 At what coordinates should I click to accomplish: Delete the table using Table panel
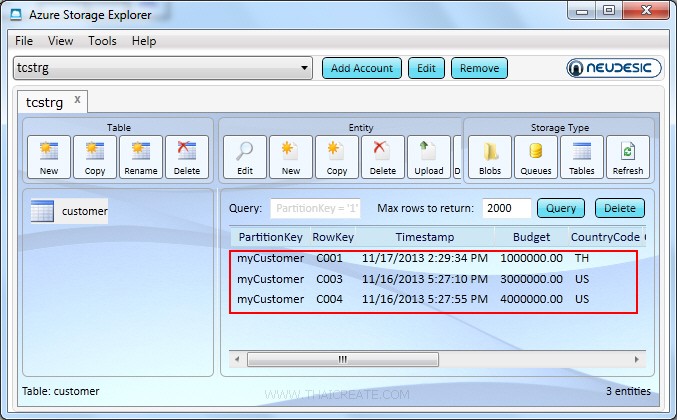point(186,157)
